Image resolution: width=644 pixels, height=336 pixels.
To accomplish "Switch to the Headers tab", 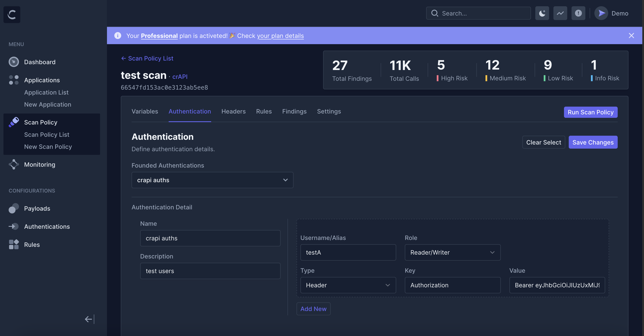I will [x=233, y=111].
